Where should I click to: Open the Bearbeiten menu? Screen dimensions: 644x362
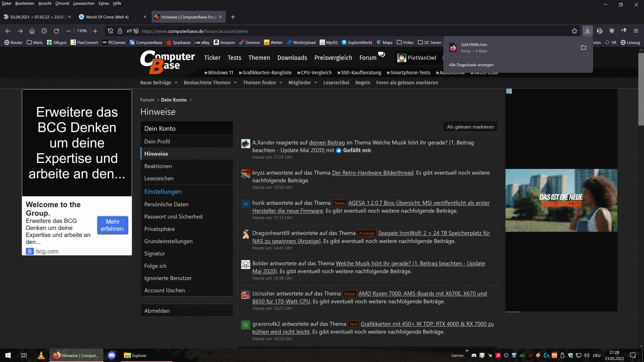[25, 3]
